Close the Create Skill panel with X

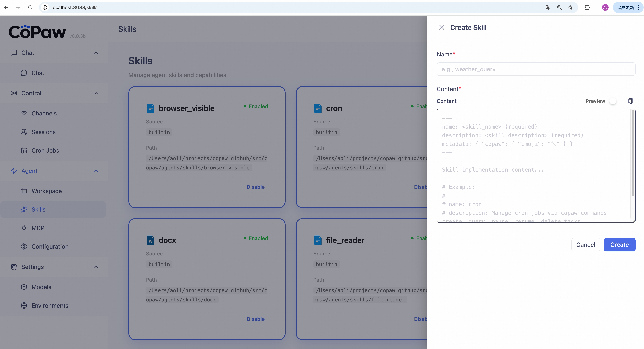tap(442, 27)
